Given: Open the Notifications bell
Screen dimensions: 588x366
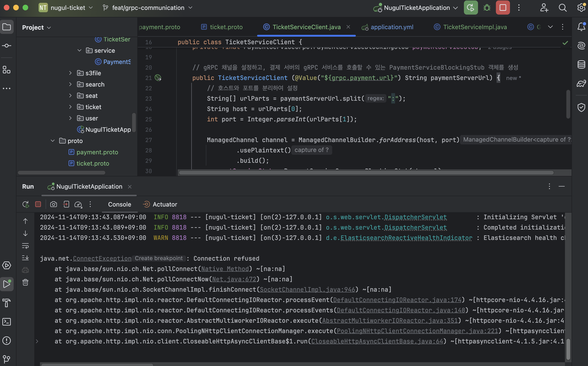Looking at the screenshot, I should (581, 27).
